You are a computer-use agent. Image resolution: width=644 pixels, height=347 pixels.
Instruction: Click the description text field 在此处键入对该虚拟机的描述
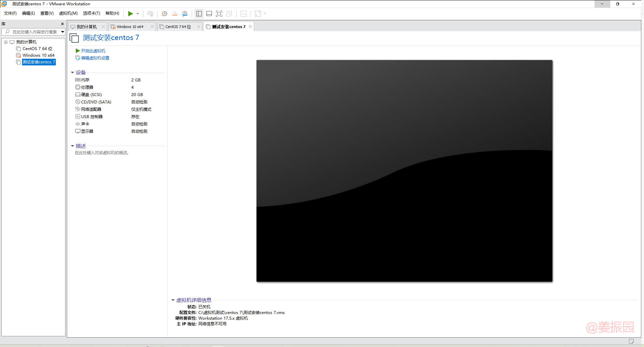[x=102, y=153]
